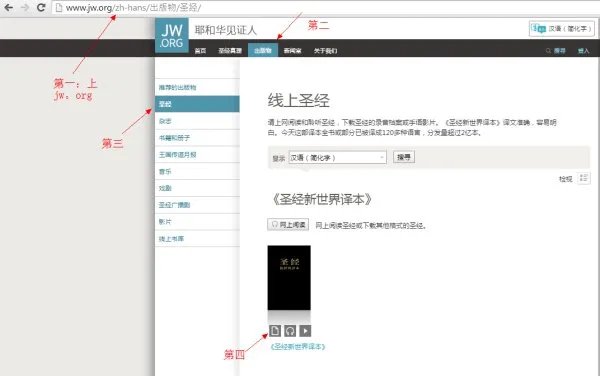Click the browser forward arrow
The image size is (600, 376).
tap(25, 7)
